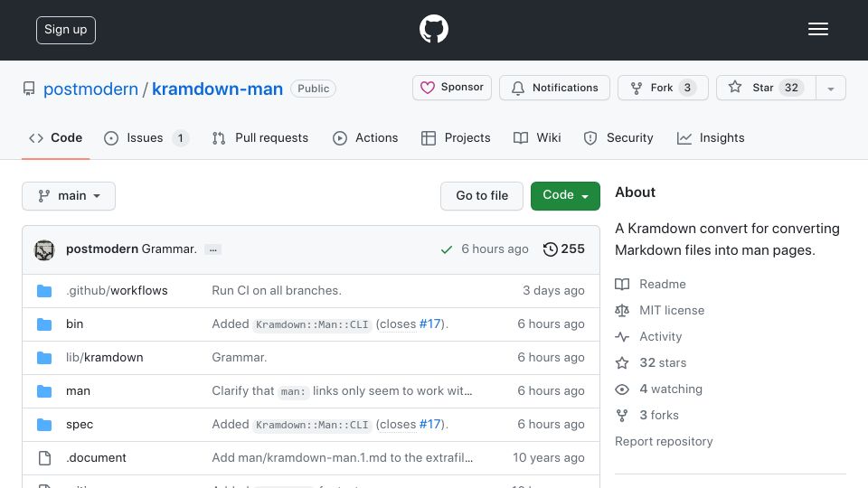Click the green CI status check mark
Screen dimensions: 868x488
(x=446, y=249)
